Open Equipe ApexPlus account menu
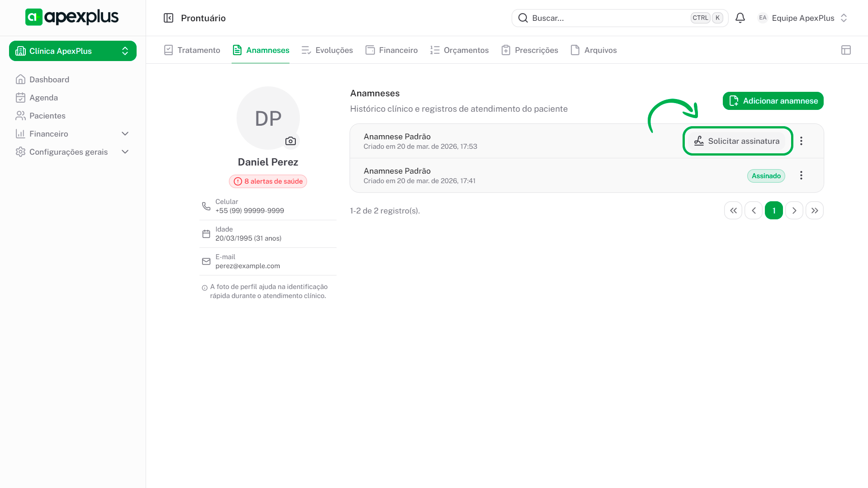The image size is (868, 488). [x=802, y=18]
